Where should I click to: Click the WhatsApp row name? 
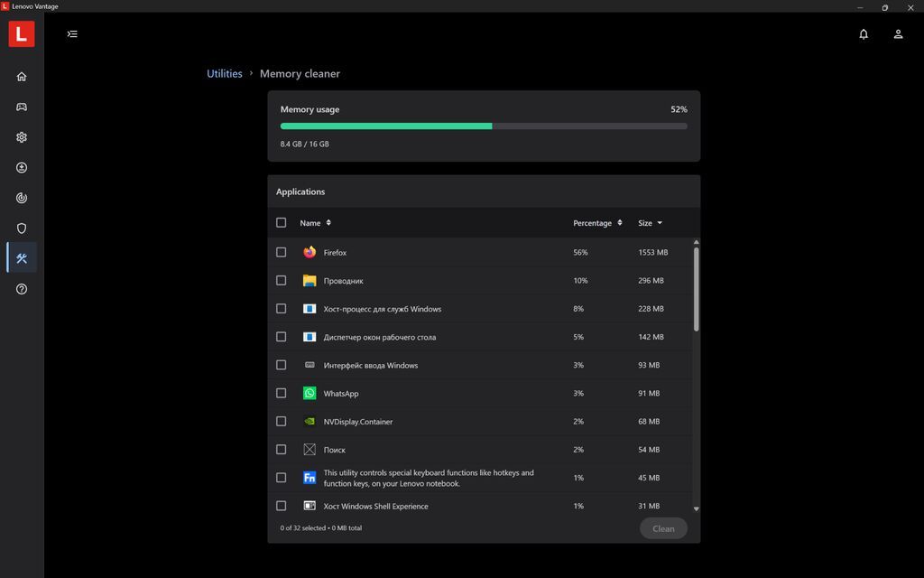click(x=340, y=394)
